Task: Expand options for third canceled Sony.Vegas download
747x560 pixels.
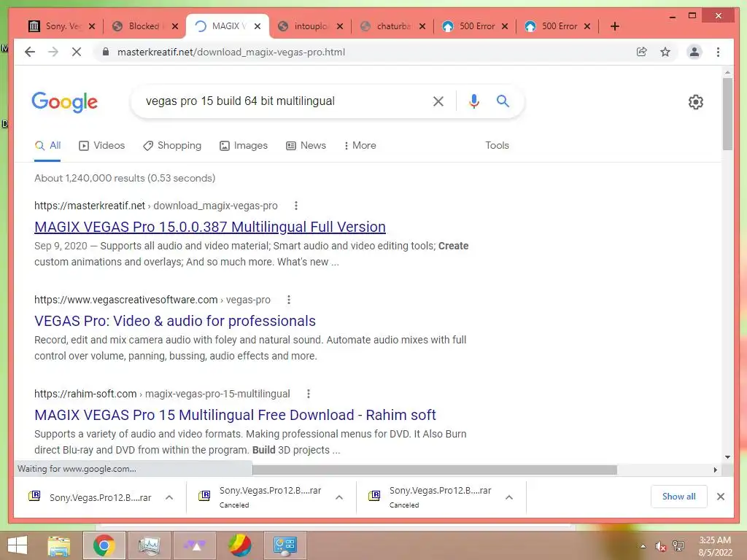Action: click(x=508, y=497)
